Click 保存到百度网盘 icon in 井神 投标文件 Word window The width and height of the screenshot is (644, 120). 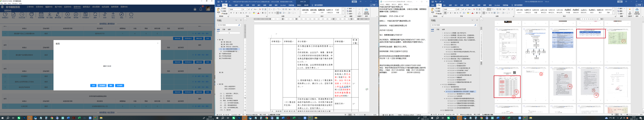(x=637, y=11)
